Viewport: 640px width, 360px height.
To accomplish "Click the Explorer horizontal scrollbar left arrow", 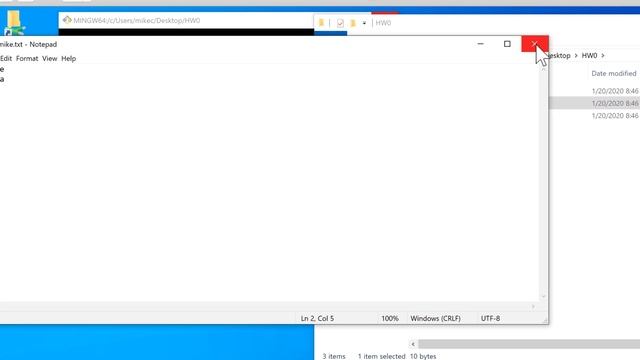I will (413, 344).
